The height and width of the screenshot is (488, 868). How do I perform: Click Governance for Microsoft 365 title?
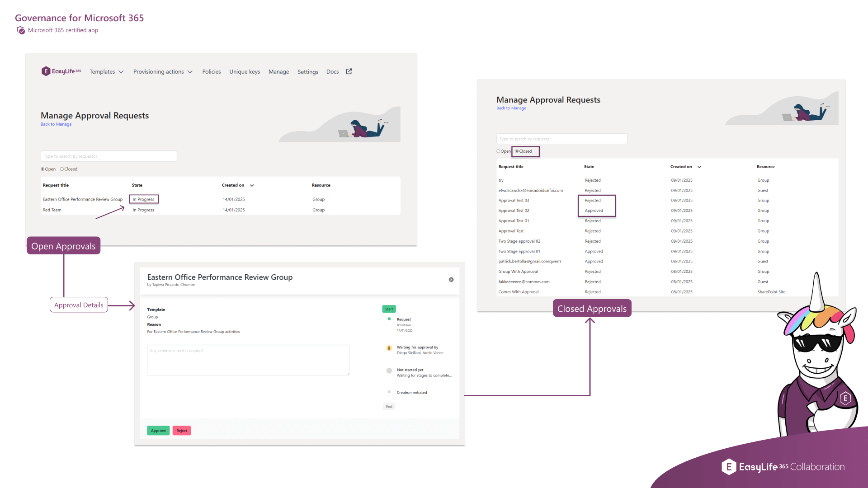coord(80,18)
